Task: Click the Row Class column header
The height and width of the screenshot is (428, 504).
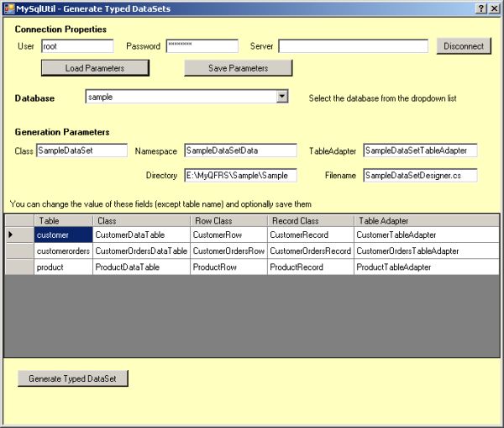Action: [x=228, y=221]
